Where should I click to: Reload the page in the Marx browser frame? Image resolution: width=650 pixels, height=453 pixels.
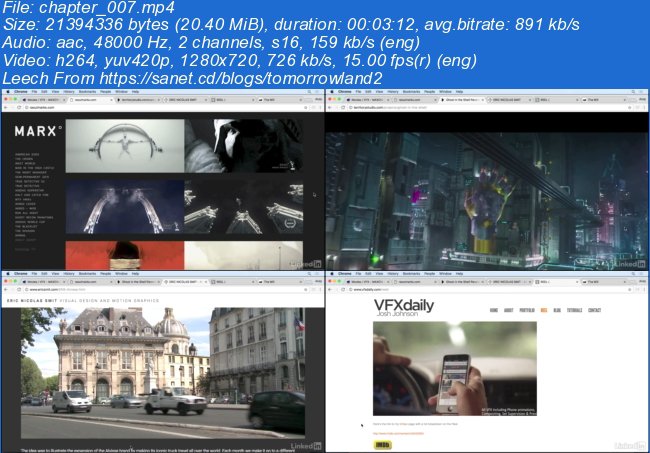[19, 108]
